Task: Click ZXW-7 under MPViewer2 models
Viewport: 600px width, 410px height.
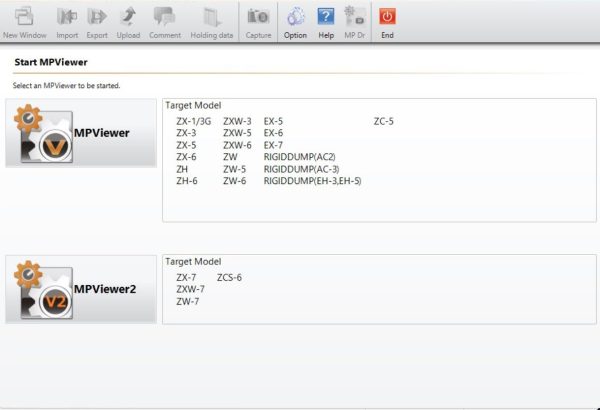Action: point(190,289)
